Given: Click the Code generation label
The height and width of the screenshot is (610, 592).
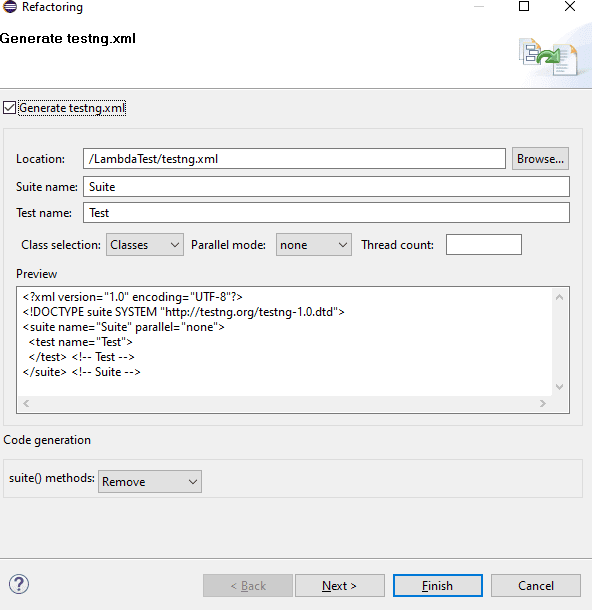Looking at the screenshot, I should click(x=47, y=440).
